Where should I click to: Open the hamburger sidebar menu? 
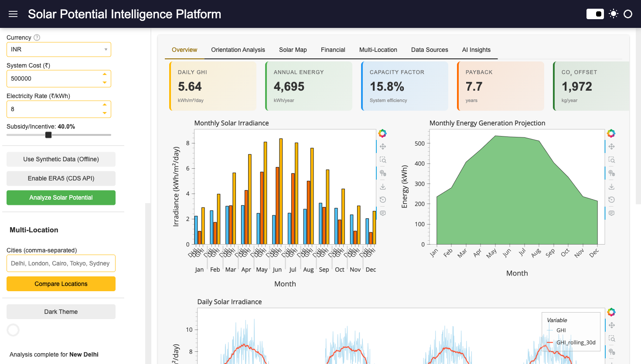coord(13,14)
